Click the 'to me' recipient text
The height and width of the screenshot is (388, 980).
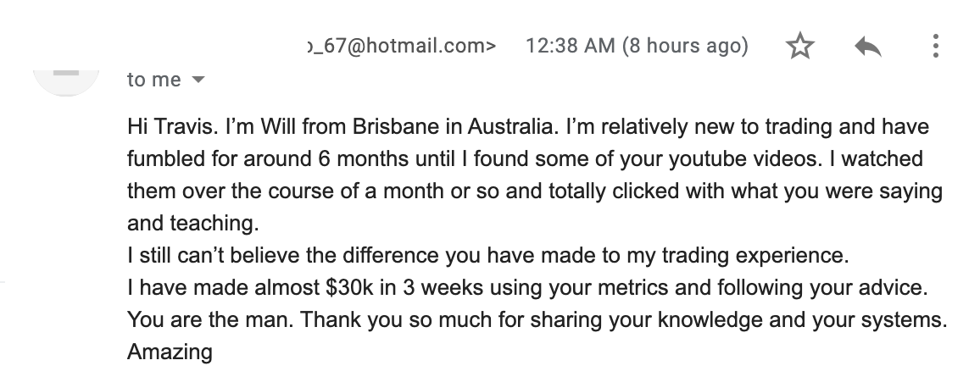pos(153,80)
